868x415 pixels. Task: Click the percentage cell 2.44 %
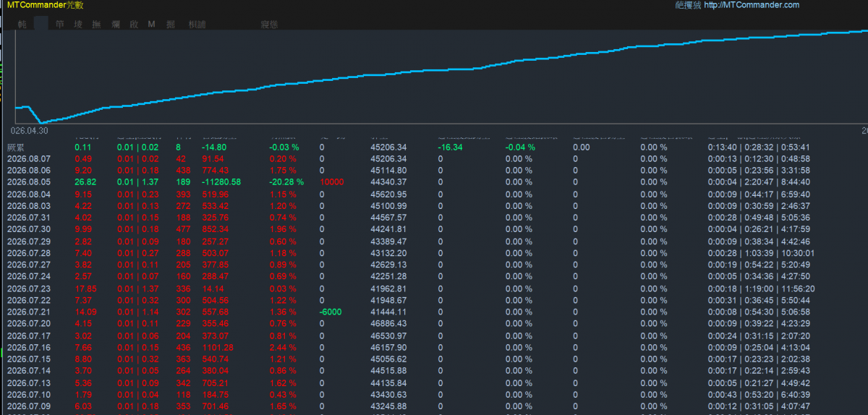(283, 348)
